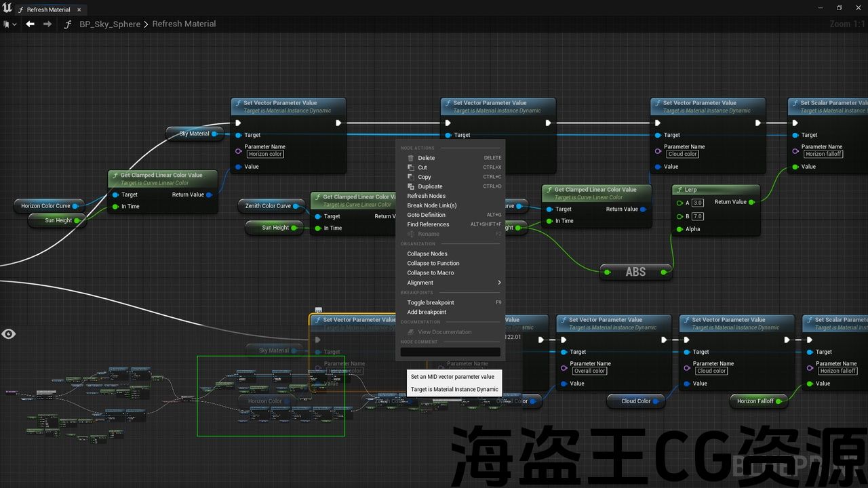Click the Unreal Engine logo
This screenshot has width=868, height=488.
coord(7,8)
